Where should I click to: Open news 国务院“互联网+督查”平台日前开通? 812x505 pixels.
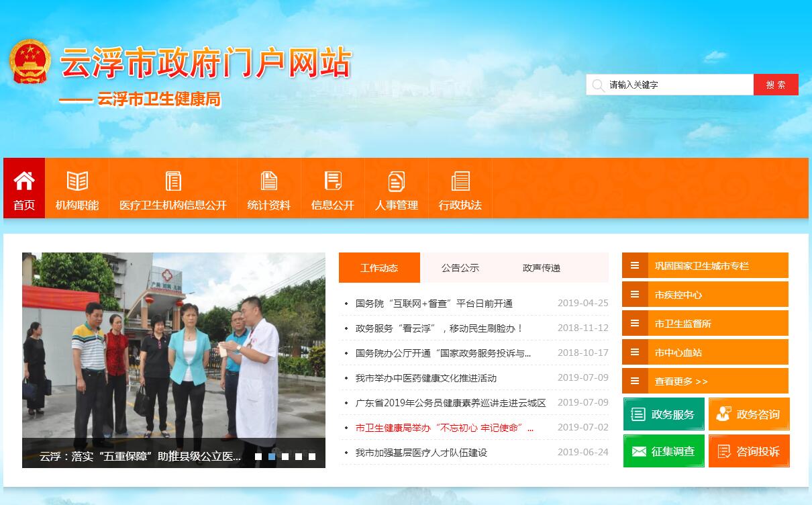pyautogui.click(x=434, y=304)
